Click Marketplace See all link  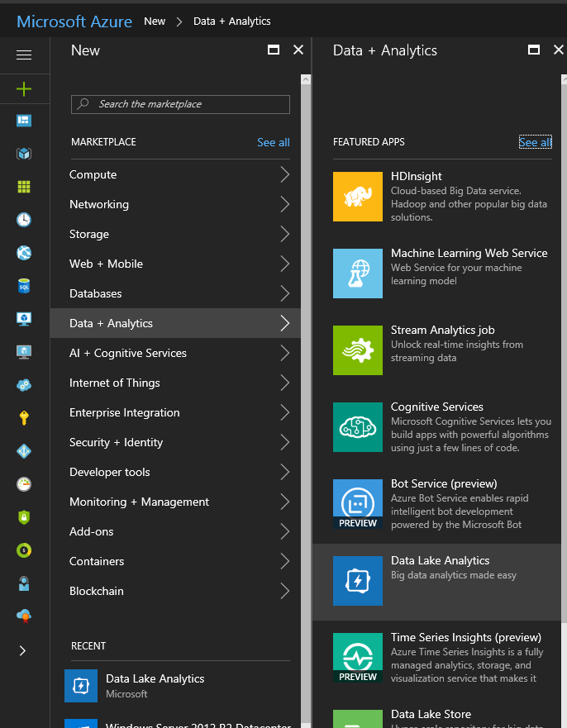coord(274,142)
